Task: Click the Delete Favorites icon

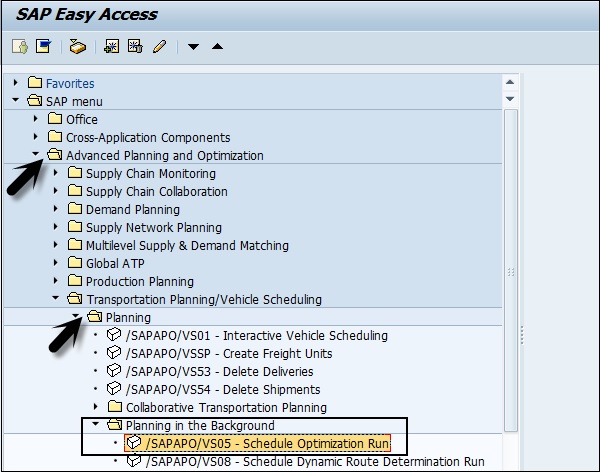Action: point(135,47)
